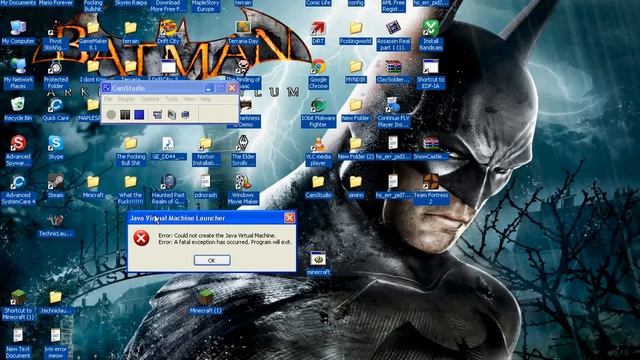Select the Skype desktop icon
Image resolution: width=640 pixels, height=360 pixels.
coord(56,147)
